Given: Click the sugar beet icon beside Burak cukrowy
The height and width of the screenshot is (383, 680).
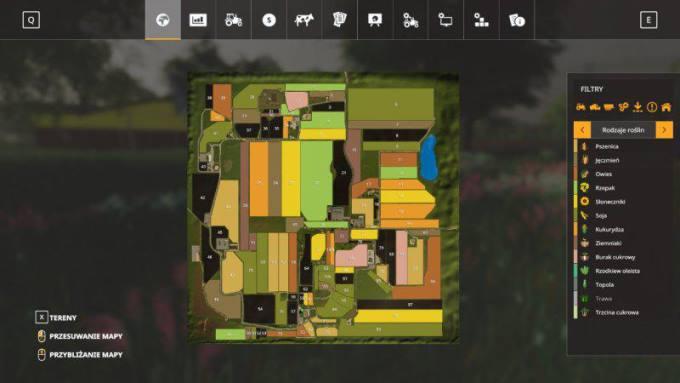Looking at the screenshot, I should (585, 257).
